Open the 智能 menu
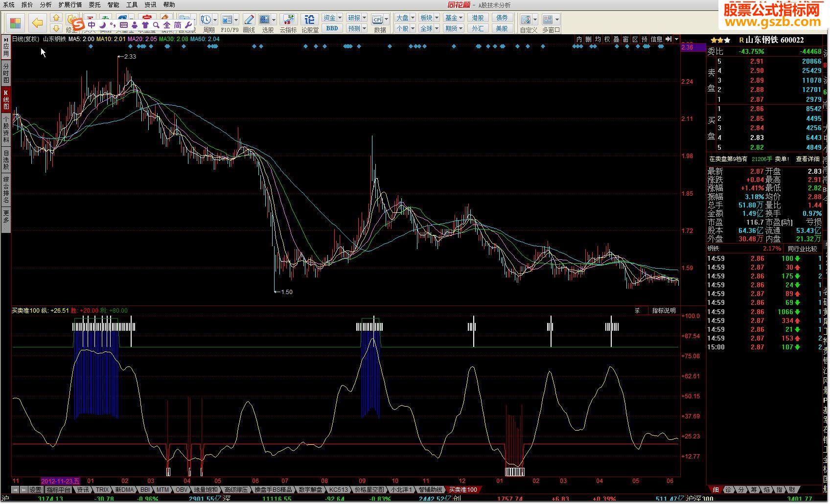The height and width of the screenshot is (504, 830). click(113, 4)
